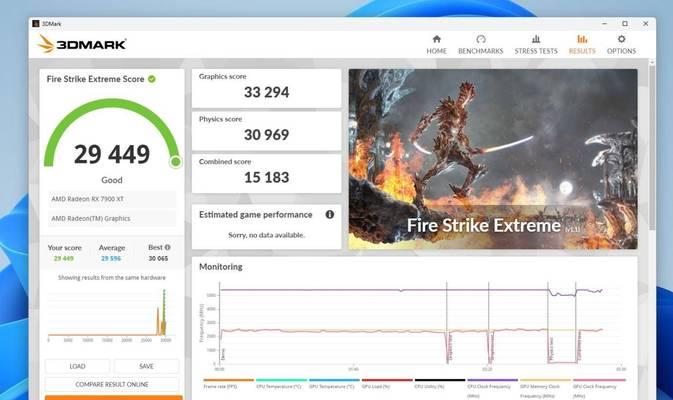Click the SAVE button
Viewport: 673px width, 400px height.
146,366
